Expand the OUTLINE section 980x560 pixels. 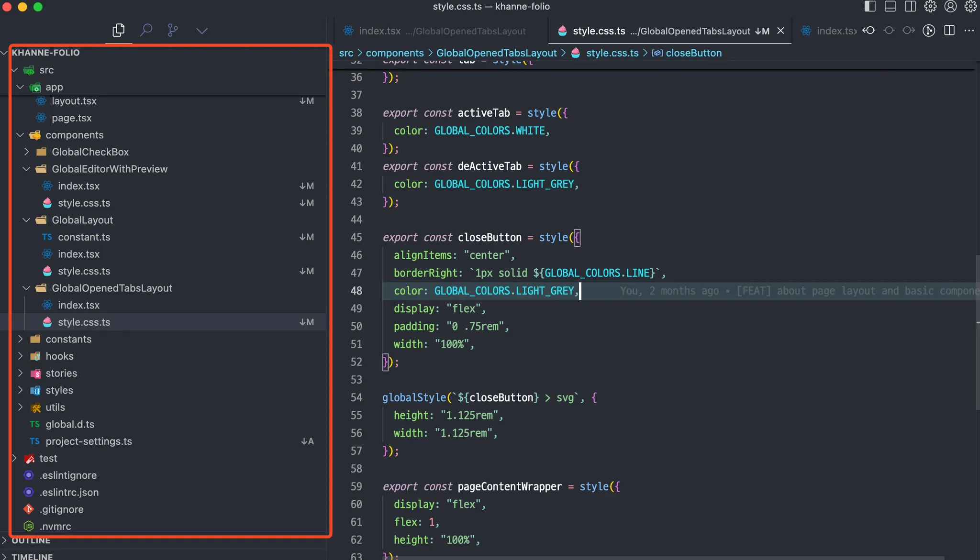(x=31, y=541)
